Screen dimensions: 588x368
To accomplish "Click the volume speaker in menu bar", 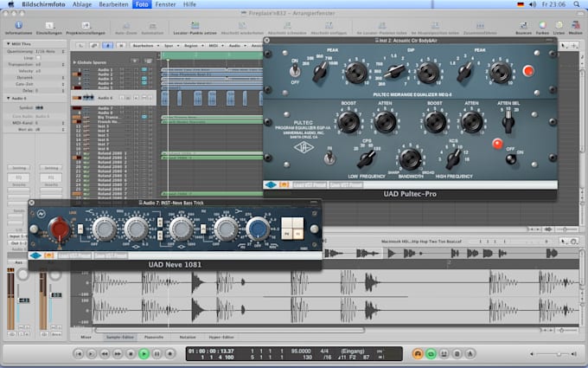I will click(x=532, y=4).
